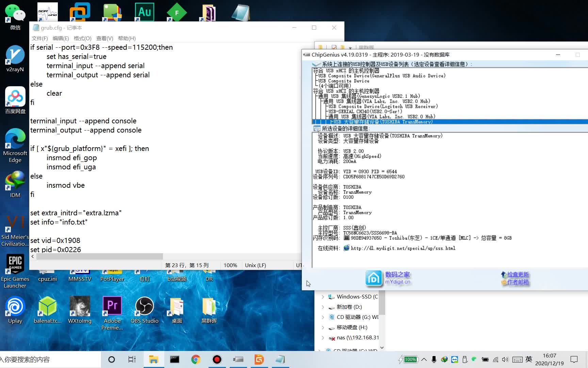Open Notepad 文件(F) menu

point(40,38)
